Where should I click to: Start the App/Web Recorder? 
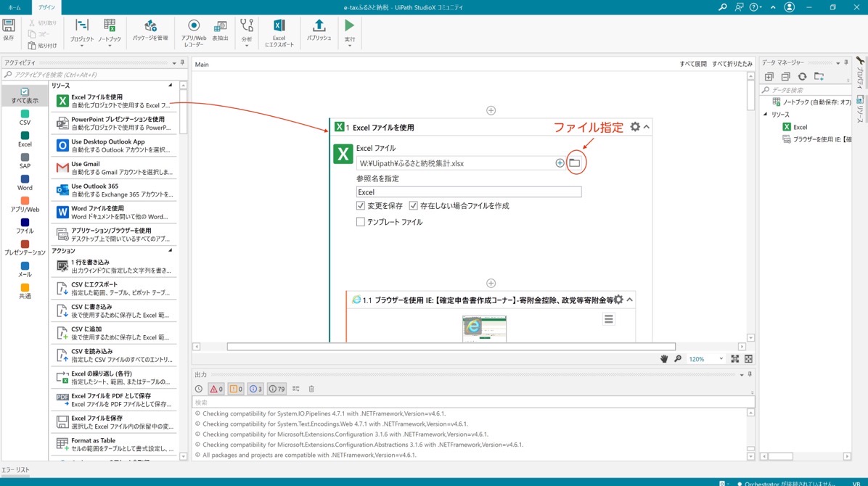point(194,32)
